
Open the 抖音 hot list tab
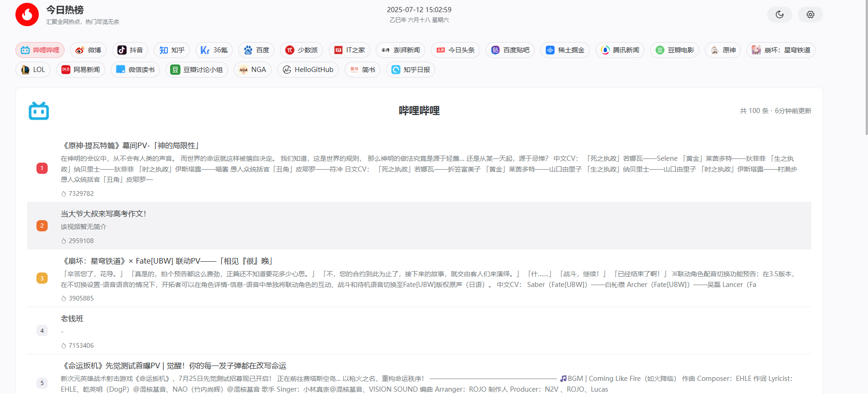pos(130,50)
